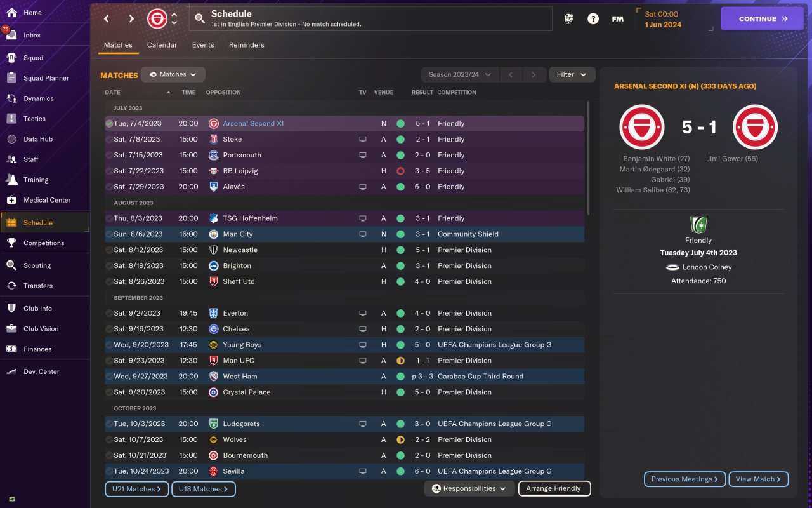Go to the next season with the right chevron
The image size is (812, 508).
point(534,75)
